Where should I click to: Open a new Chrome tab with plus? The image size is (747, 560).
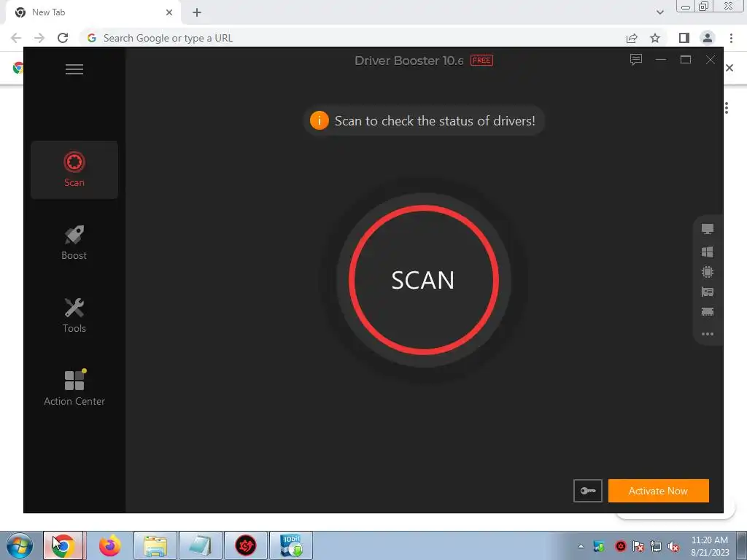197,12
